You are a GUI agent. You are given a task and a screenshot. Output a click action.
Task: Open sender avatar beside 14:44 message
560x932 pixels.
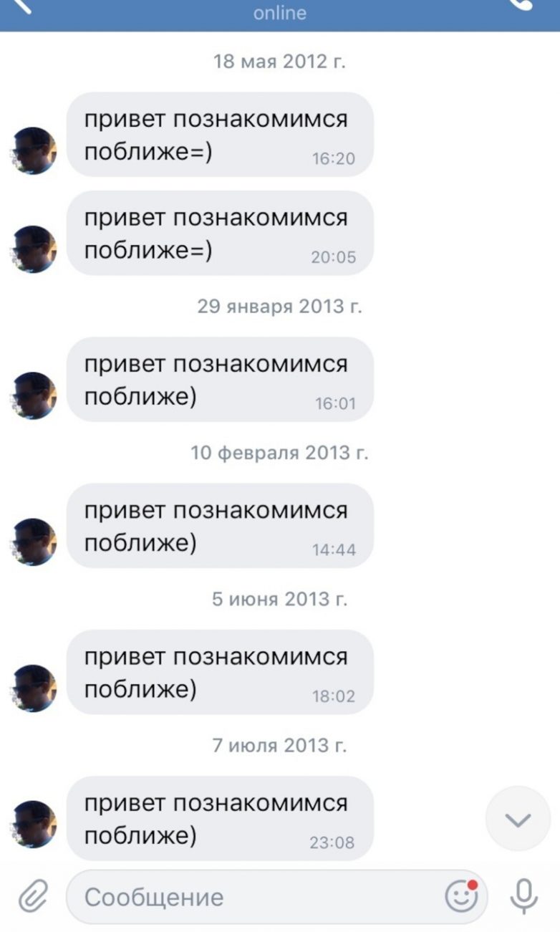pos(33,542)
